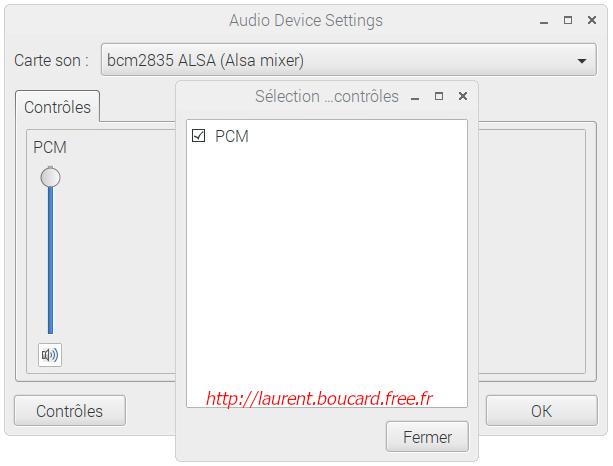This screenshot has width=613, height=466.
Task: Mute the PCM channel with the speaker icon
Action: (50, 355)
